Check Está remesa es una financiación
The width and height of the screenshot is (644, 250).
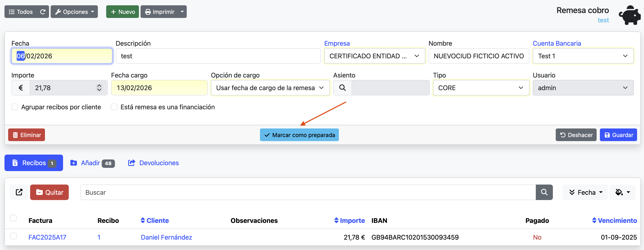[x=114, y=107]
